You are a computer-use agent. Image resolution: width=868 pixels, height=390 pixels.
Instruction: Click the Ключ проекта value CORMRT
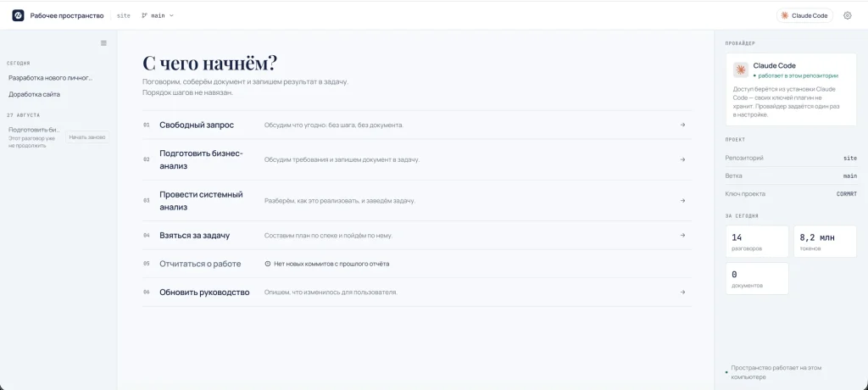coord(847,194)
